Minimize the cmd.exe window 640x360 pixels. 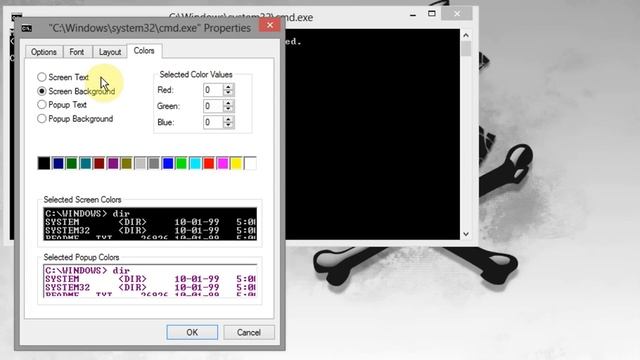pos(413,15)
